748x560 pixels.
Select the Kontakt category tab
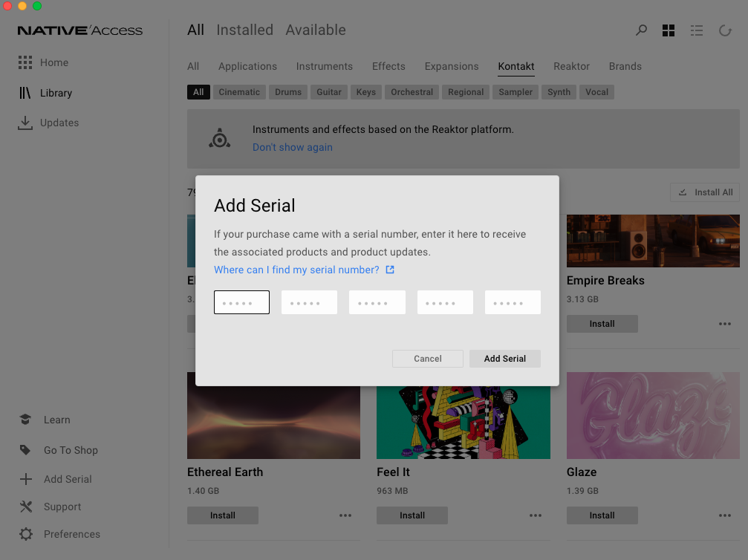tap(516, 66)
